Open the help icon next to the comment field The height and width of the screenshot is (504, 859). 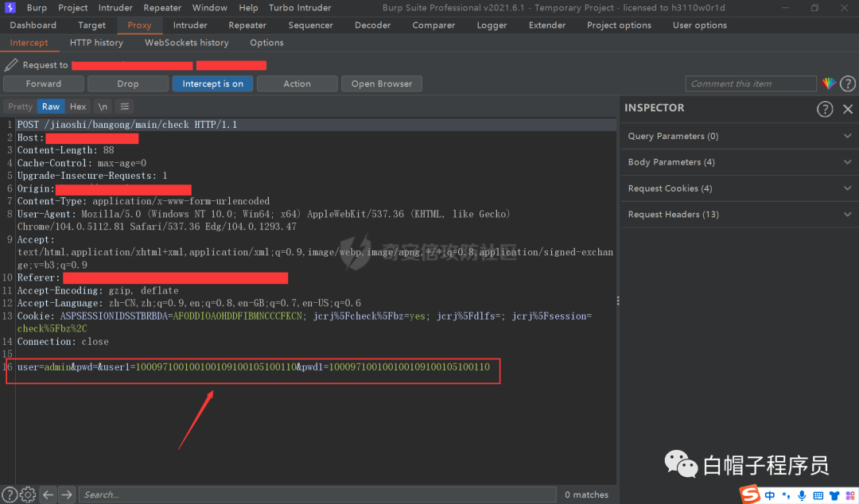pyautogui.click(x=848, y=83)
